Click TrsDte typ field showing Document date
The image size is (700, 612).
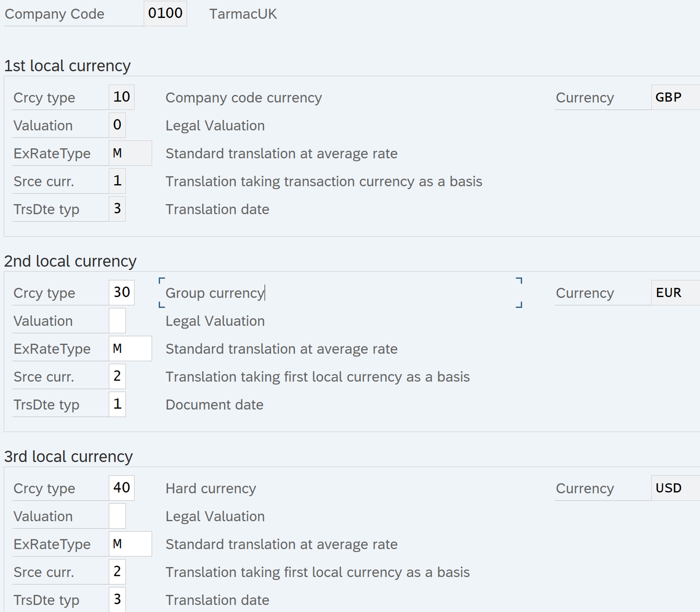click(x=117, y=405)
